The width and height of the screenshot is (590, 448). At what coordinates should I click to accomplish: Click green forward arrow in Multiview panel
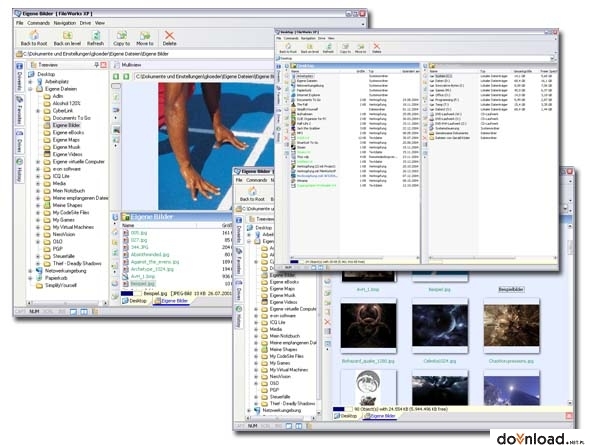[126, 77]
